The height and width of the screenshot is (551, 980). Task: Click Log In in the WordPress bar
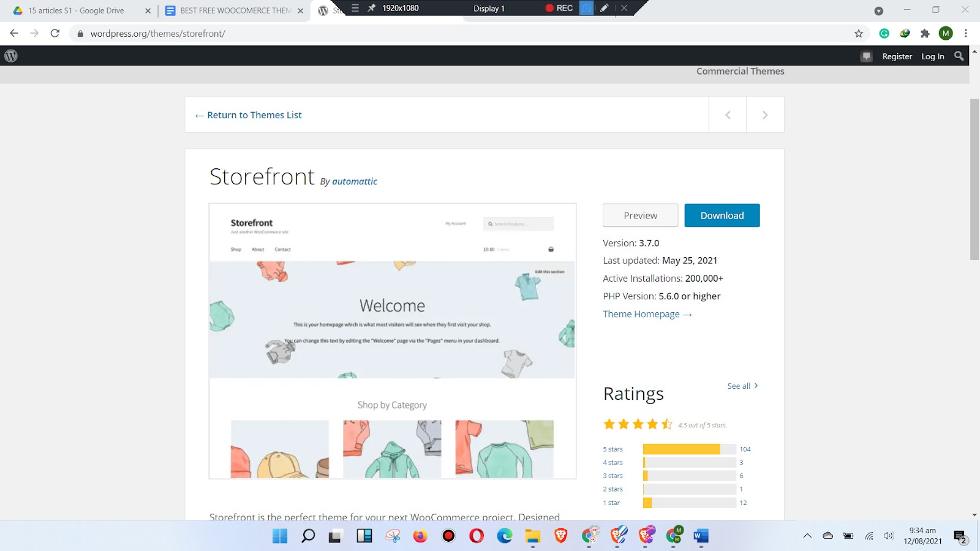[x=933, y=56]
